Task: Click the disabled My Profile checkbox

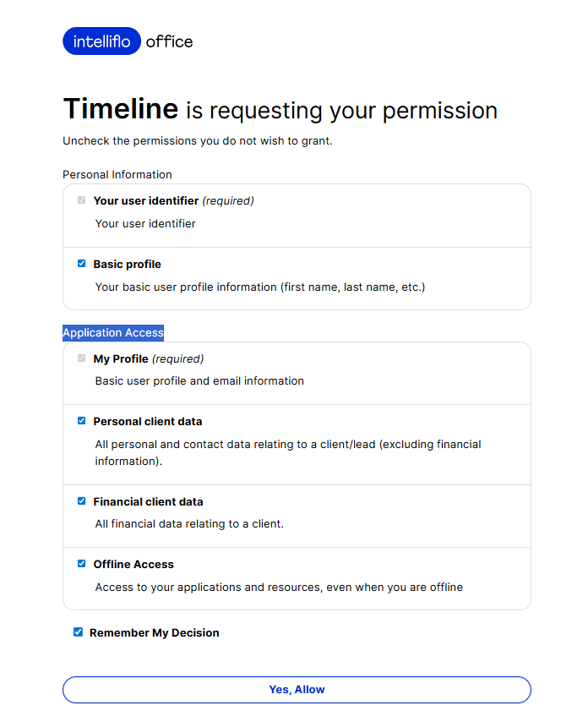Action: [x=82, y=358]
